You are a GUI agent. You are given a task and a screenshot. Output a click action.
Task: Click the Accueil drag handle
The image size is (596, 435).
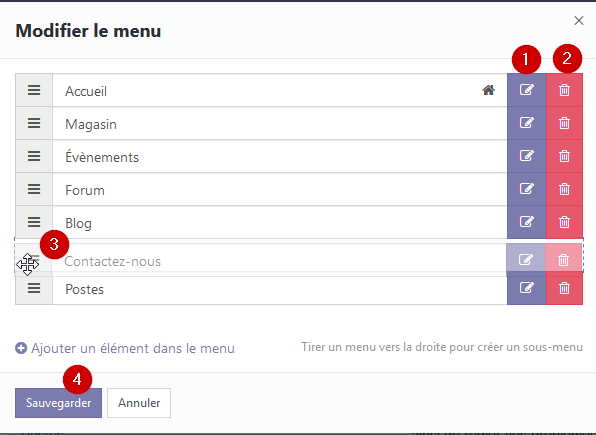point(34,90)
